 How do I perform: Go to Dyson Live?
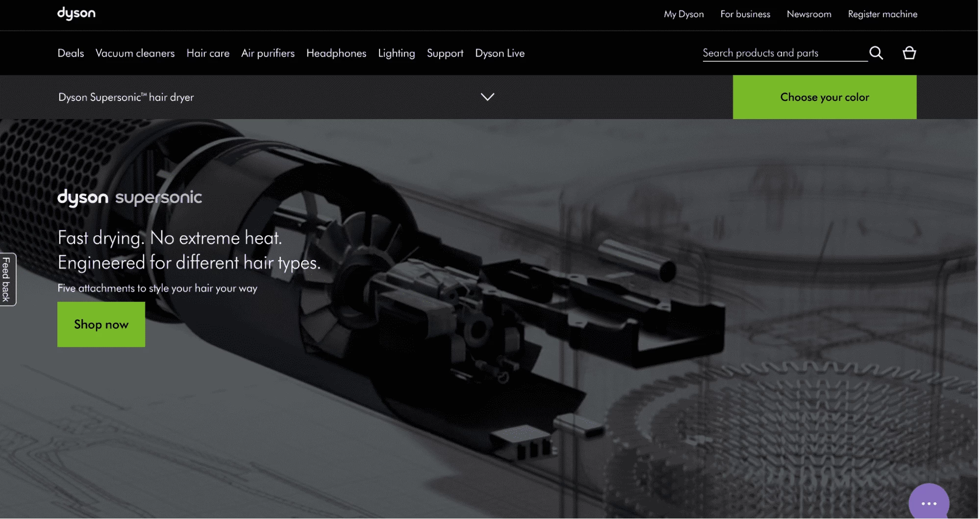click(x=500, y=53)
